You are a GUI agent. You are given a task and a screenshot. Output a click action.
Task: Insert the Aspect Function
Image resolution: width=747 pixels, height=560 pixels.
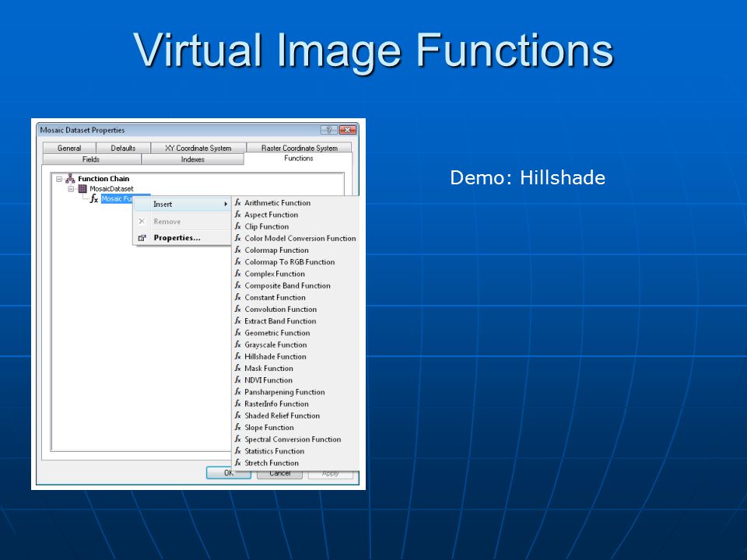(296, 215)
